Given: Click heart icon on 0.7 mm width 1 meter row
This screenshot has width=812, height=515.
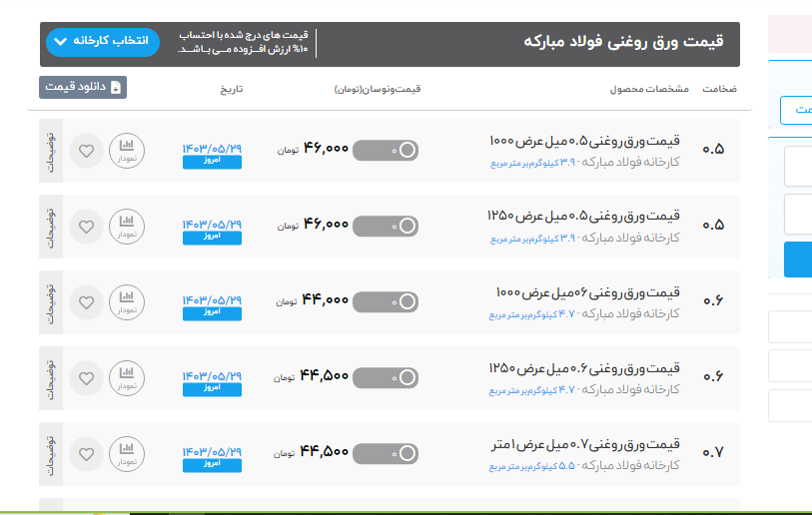Looking at the screenshot, I should click(87, 454).
